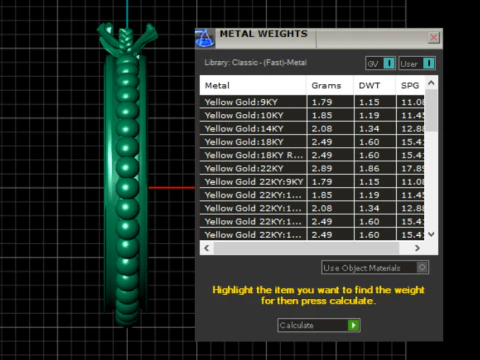Viewport: 480px width, 360px height.
Task: Toggle the GV library switch
Action: pos(380,63)
